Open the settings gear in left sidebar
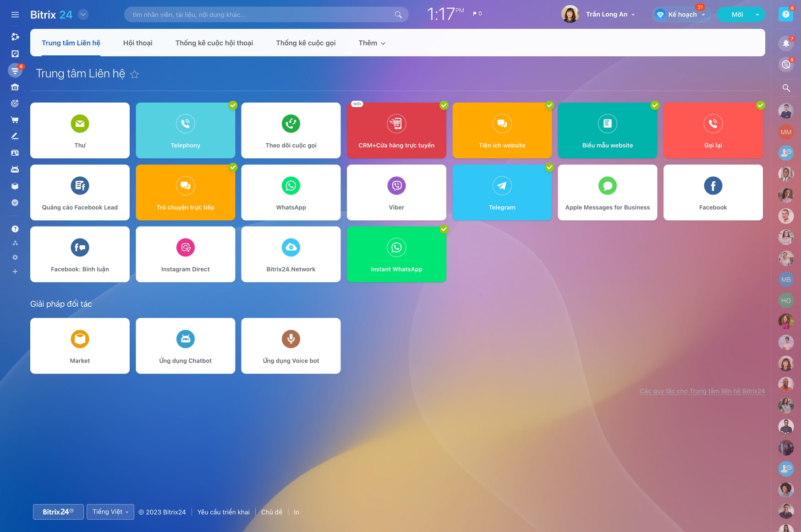 (15, 257)
